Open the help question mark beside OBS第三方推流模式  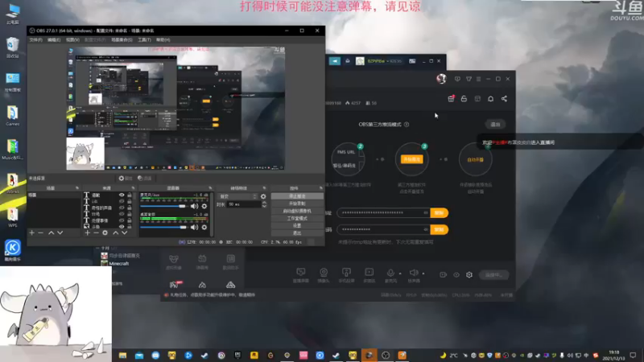407,125
